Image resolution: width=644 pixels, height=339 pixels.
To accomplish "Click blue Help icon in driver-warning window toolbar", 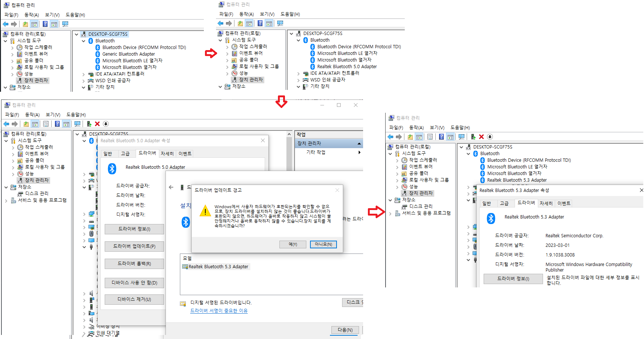I will click(x=58, y=124).
